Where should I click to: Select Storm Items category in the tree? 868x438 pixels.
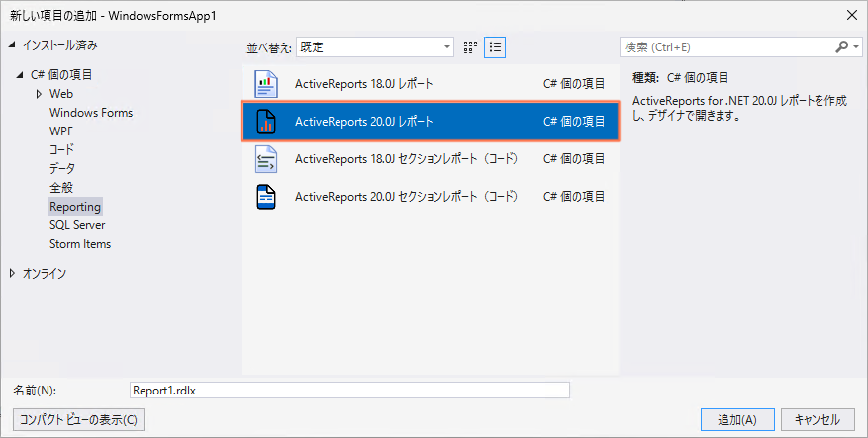click(x=80, y=244)
